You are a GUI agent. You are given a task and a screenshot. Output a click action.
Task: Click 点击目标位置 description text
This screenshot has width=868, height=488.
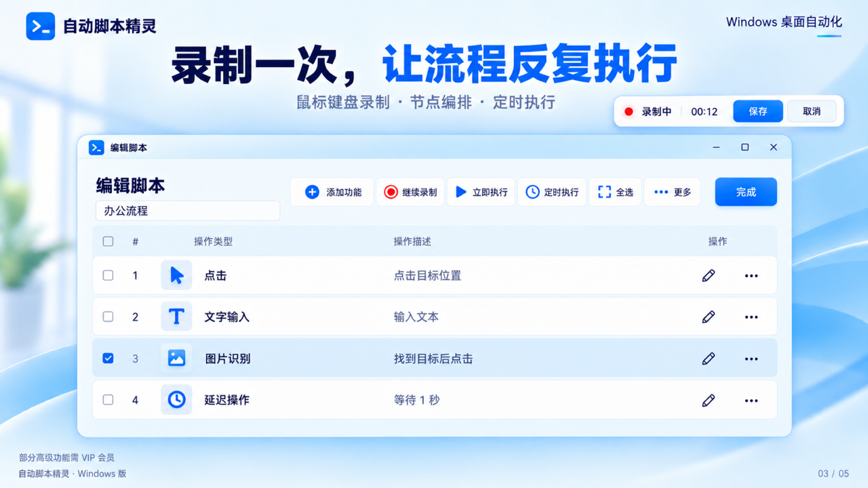427,276
